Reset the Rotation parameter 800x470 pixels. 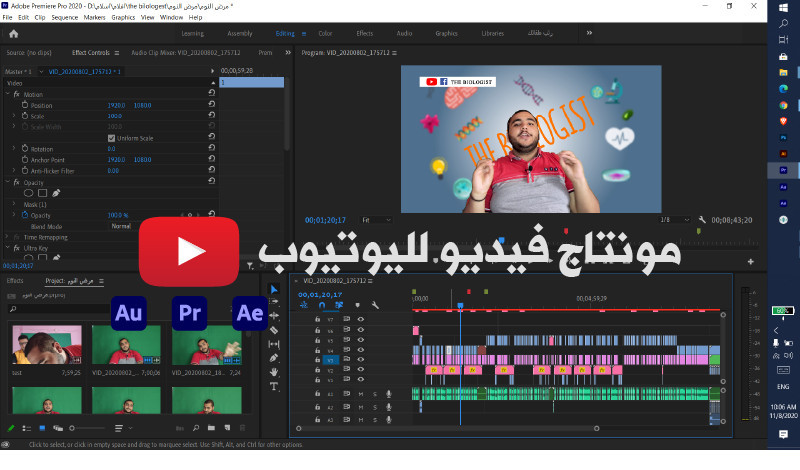point(212,148)
